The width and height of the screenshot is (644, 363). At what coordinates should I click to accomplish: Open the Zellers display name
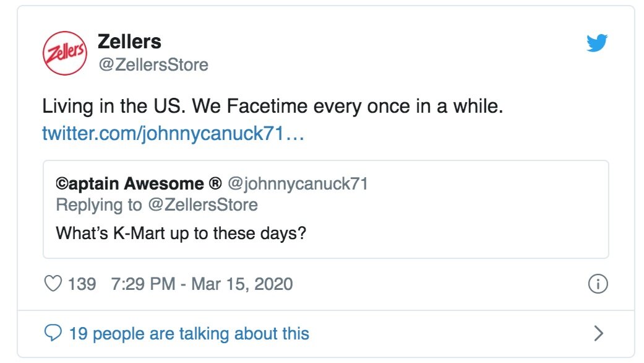129,42
